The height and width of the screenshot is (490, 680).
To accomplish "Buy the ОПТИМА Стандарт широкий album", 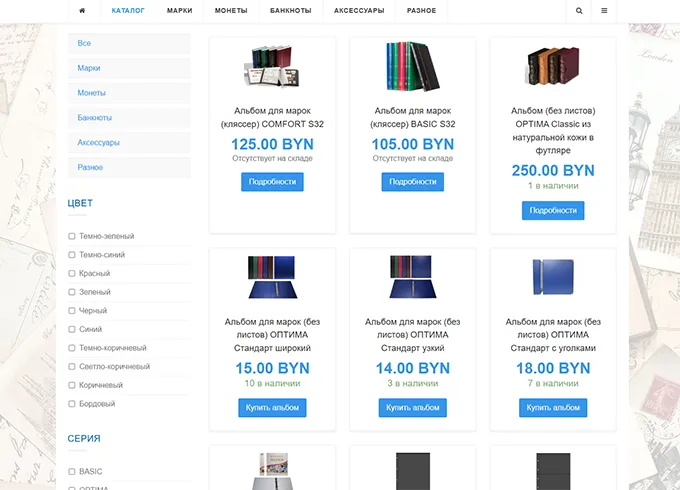I will (x=272, y=408).
